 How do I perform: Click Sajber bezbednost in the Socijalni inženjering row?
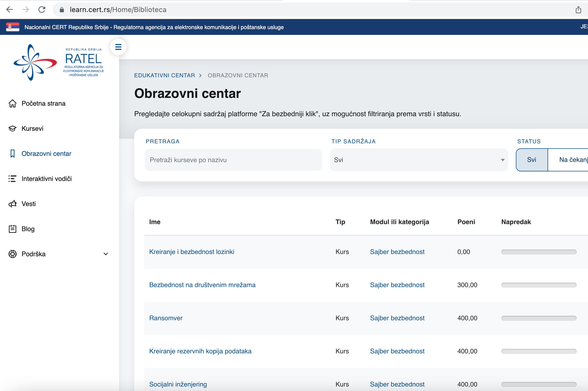pos(397,384)
